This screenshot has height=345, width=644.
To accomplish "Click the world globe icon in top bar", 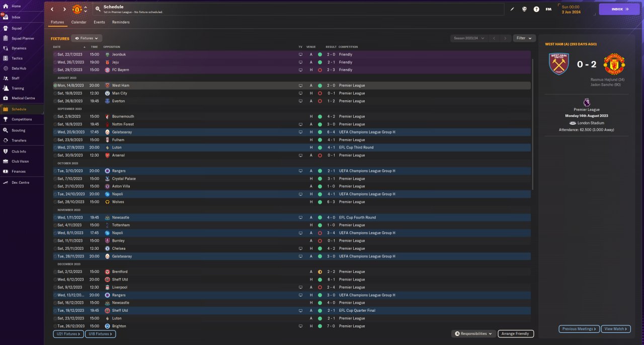I will pos(524,9).
